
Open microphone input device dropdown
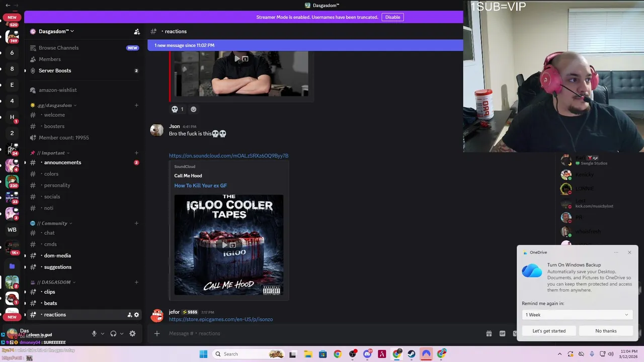pos(102,333)
